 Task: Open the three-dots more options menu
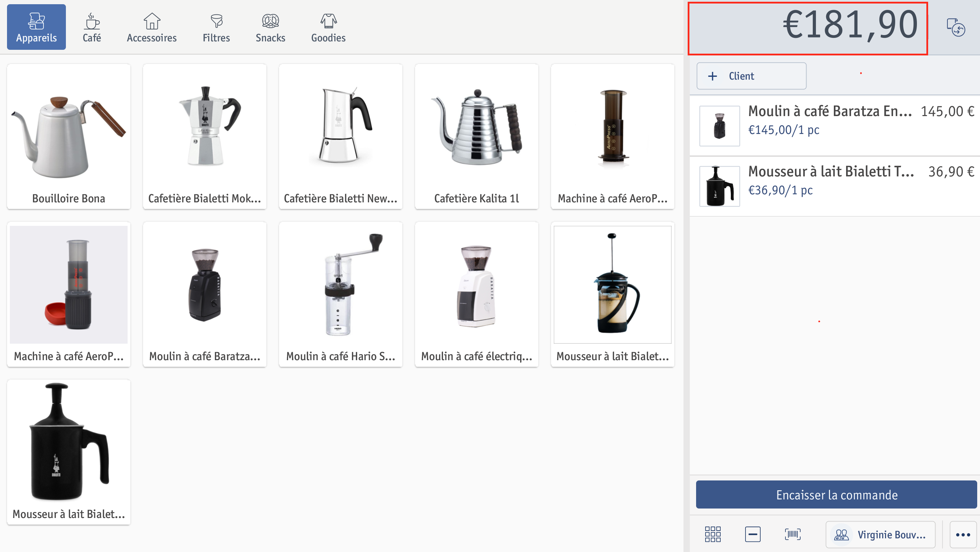(963, 534)
